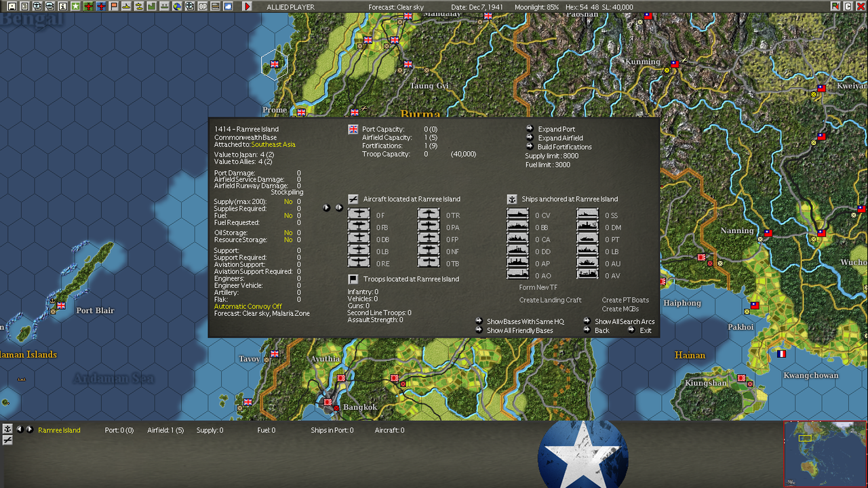Click the aircraft icon below the anchor in bottom bar
The height and width of the screenshot is (488, 868).
point(7,440)
